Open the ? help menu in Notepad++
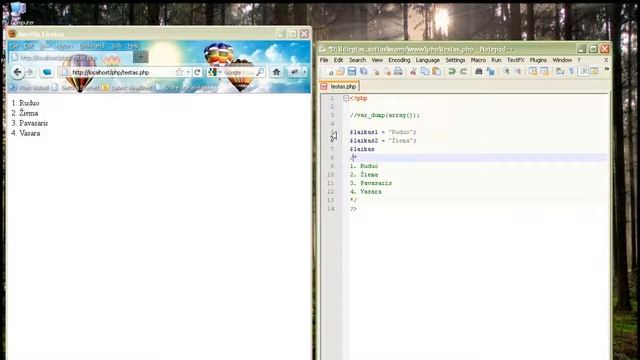The height and width of the screenshot is (360, 640). [578, 60]
